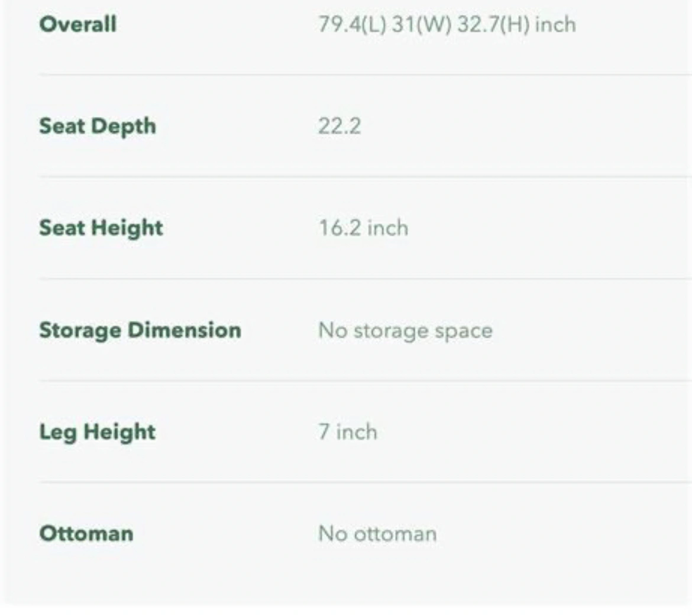The width and height of the screenshot is (692, 616).
Task: Click the Ottoman label
Action: (x=86, y=533)
